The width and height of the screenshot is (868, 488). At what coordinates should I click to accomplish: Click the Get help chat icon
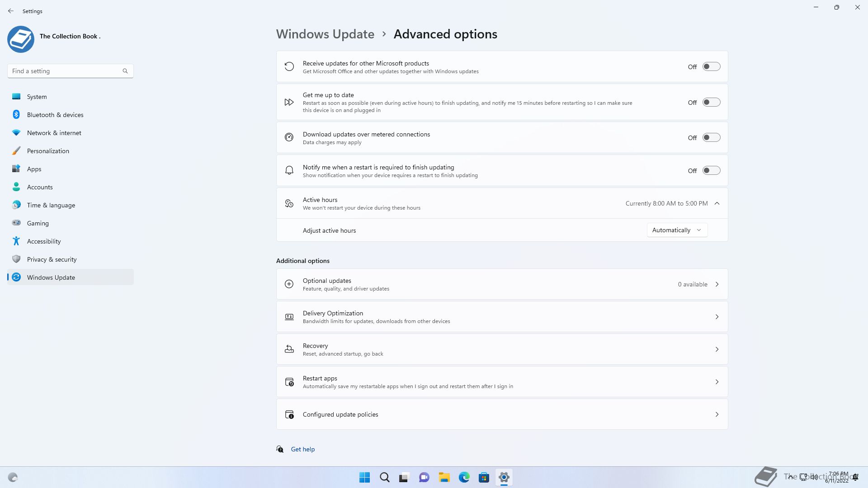pyautogui.click(x=280, y=449)
